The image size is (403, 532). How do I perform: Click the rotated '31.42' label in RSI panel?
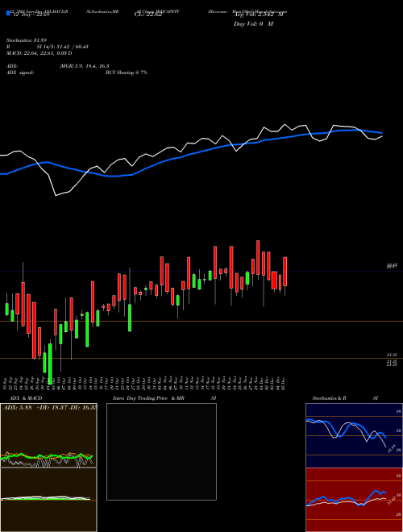[391, 500]
